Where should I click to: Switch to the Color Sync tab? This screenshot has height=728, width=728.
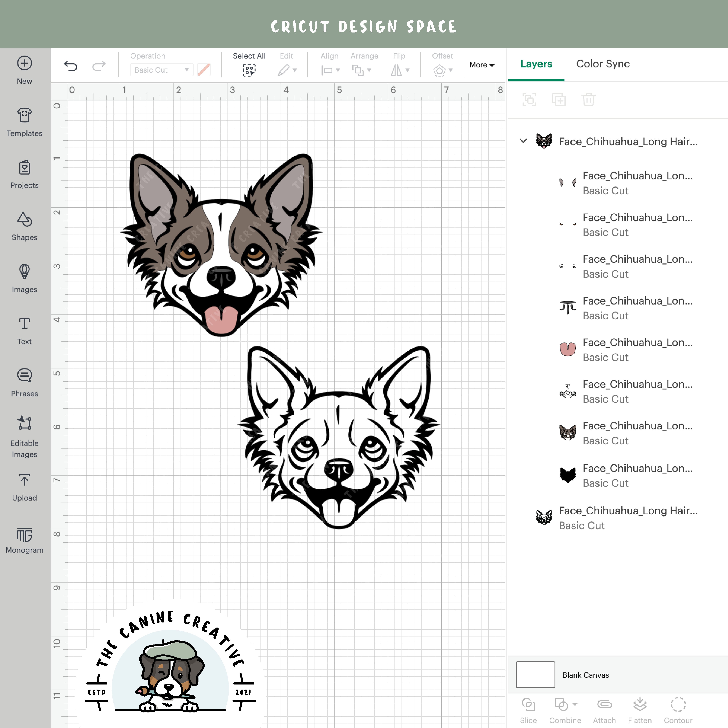[x=603, y=64]
